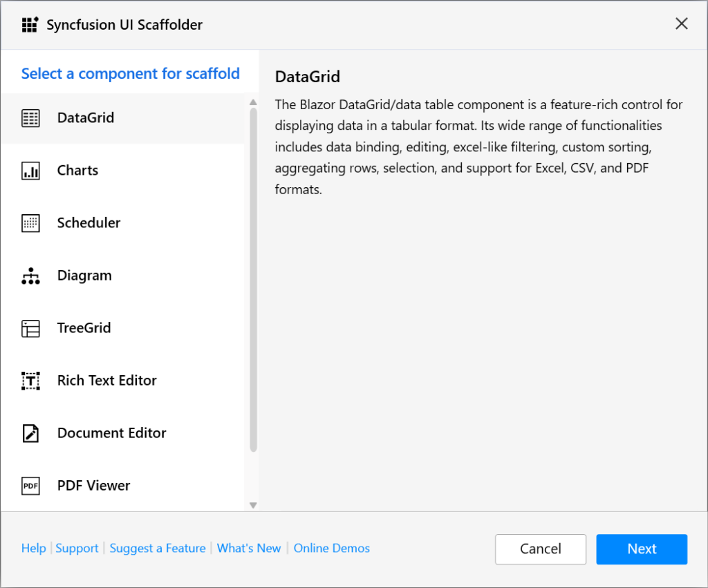Click the Support link
The height and width of the screenshot is (588, 708).
(x=77, y=548)
